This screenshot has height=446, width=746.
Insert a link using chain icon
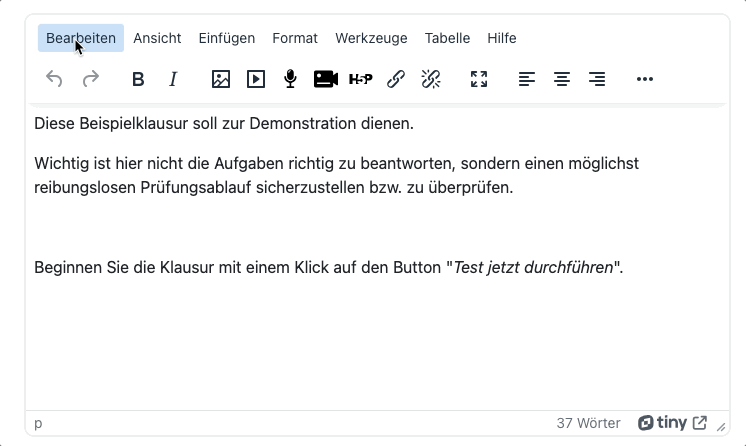pos(396,79)
